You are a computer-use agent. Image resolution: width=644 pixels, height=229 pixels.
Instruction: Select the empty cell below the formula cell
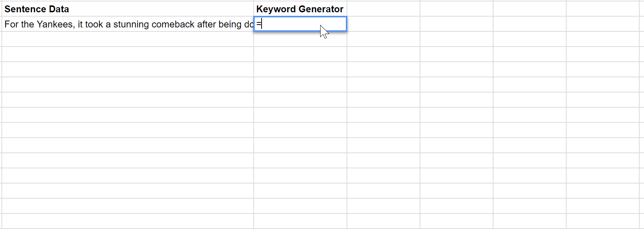point(300,39)
